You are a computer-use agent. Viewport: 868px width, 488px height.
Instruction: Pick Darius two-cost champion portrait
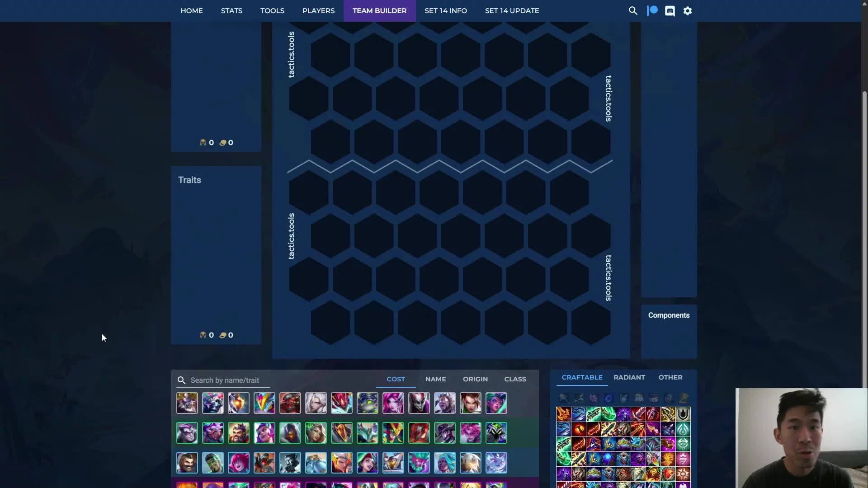tap(187, 433)
